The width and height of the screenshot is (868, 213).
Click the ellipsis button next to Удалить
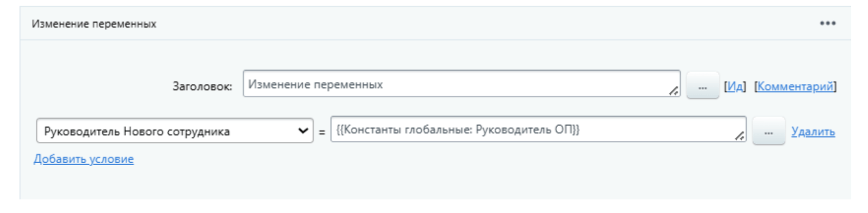point(768,131)
